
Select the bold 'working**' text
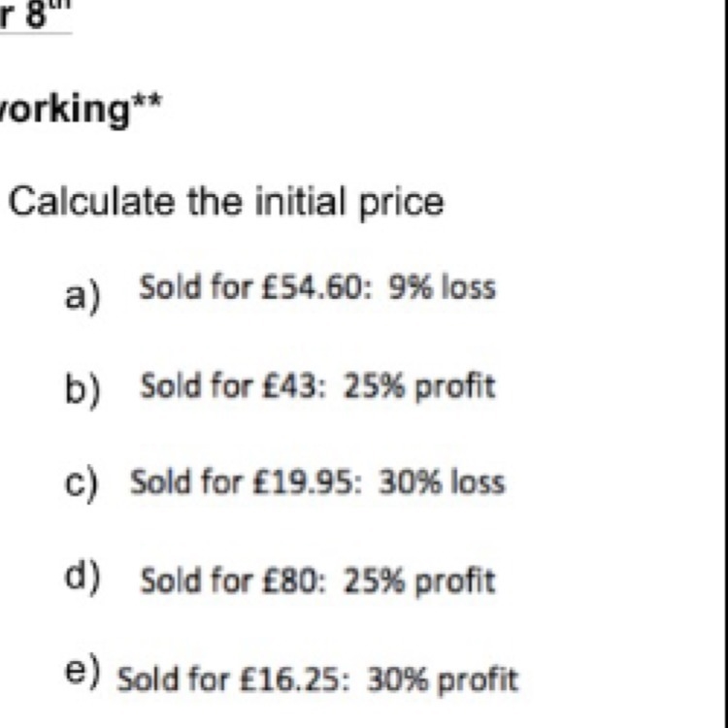tap(81, 110)
